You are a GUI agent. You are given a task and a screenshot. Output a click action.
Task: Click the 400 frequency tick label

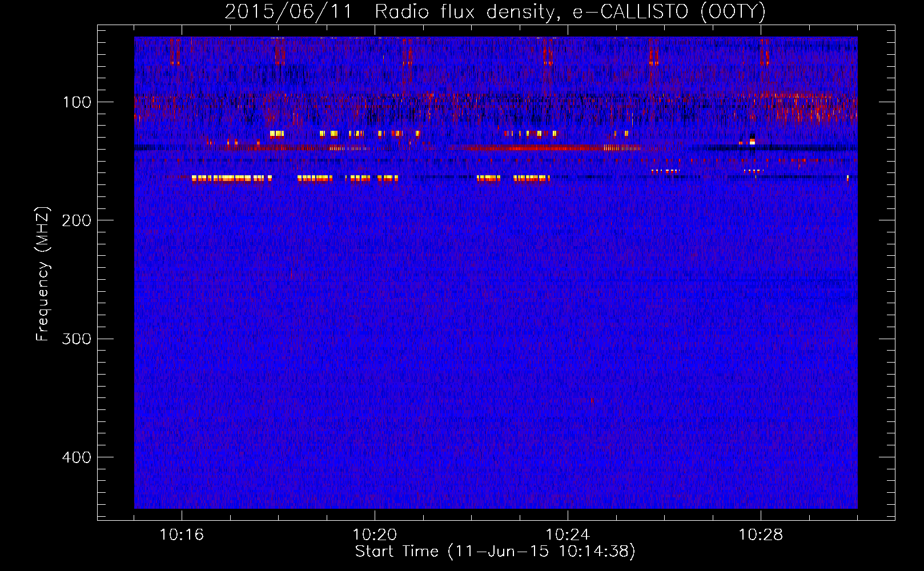click(x=77, y=457)
